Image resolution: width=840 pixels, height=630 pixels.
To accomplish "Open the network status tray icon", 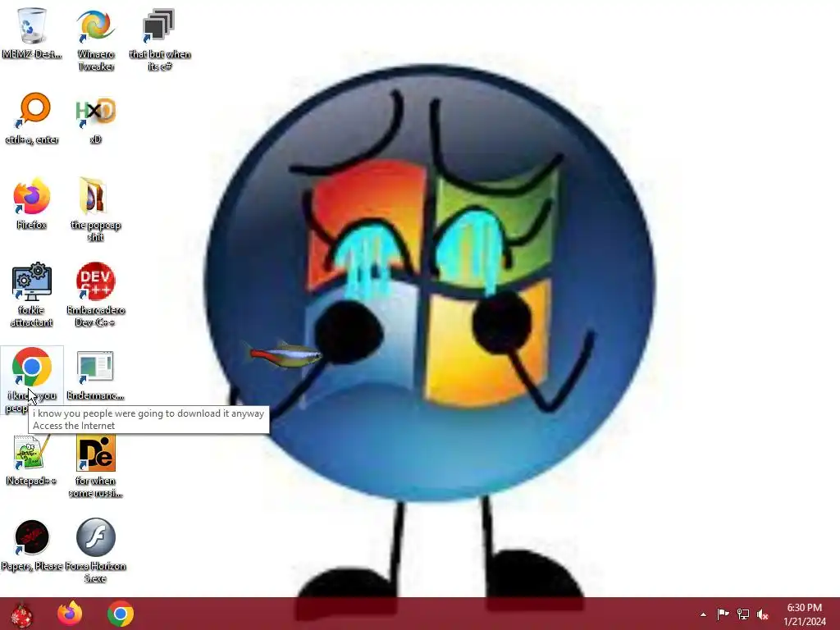I will click(x=743, y=614).
